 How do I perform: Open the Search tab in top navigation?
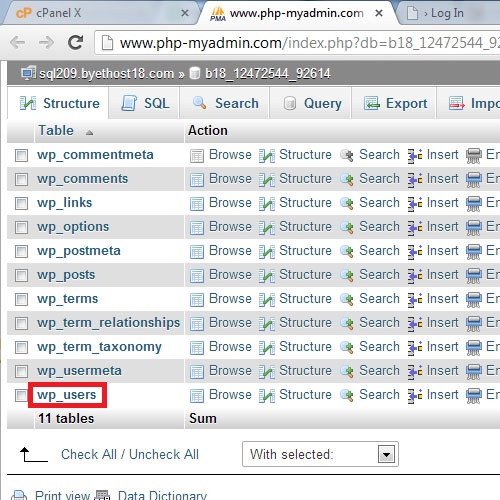click(225, 103)
